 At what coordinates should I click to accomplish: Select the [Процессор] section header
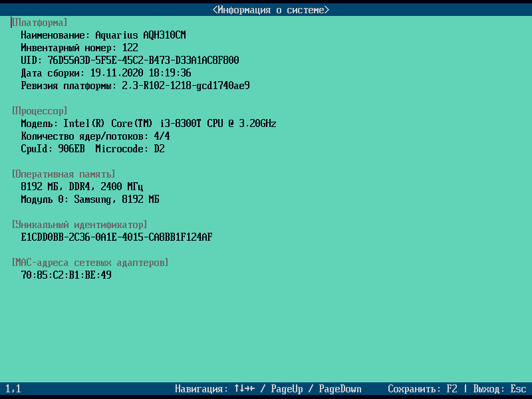[39, 111]
